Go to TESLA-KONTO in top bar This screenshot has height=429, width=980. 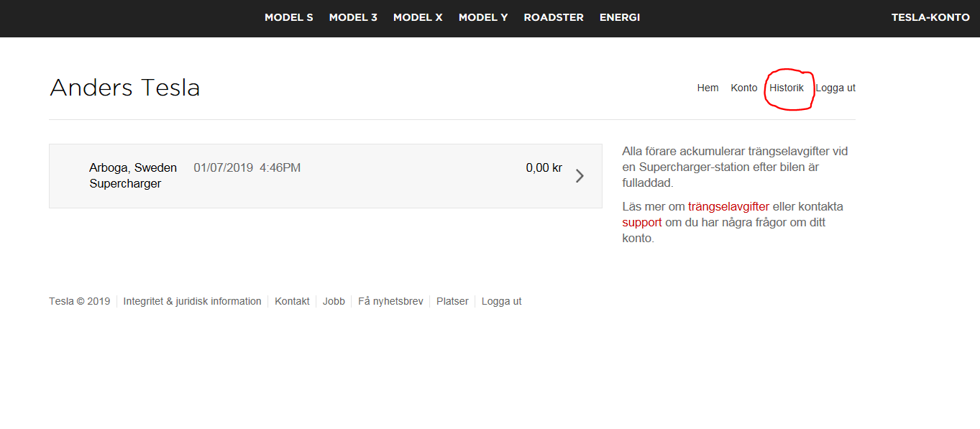pos(930,17)
